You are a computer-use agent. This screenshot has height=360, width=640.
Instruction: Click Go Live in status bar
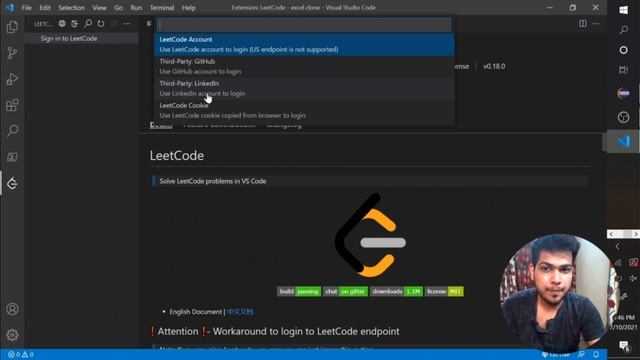coord(556,355)
